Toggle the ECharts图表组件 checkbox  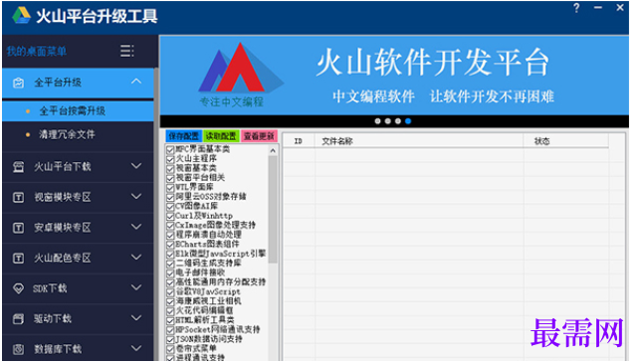pyautogui.click(x=170, y=245)
